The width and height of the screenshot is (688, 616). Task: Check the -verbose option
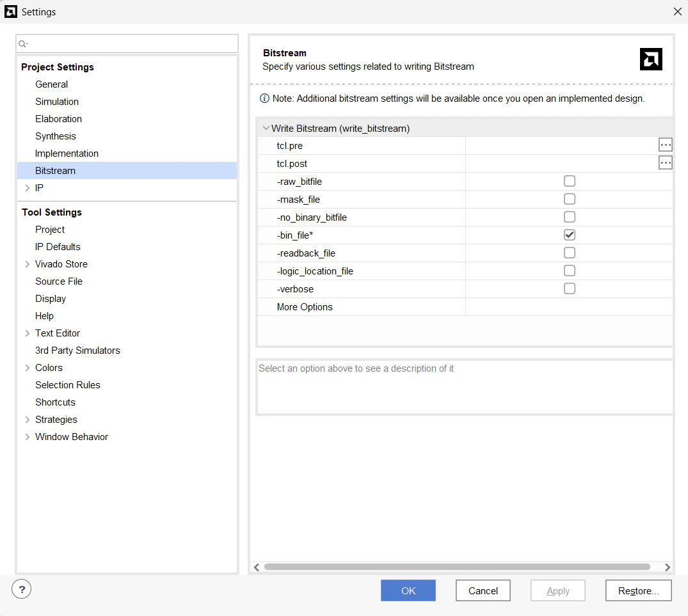[x=570, y=288]
